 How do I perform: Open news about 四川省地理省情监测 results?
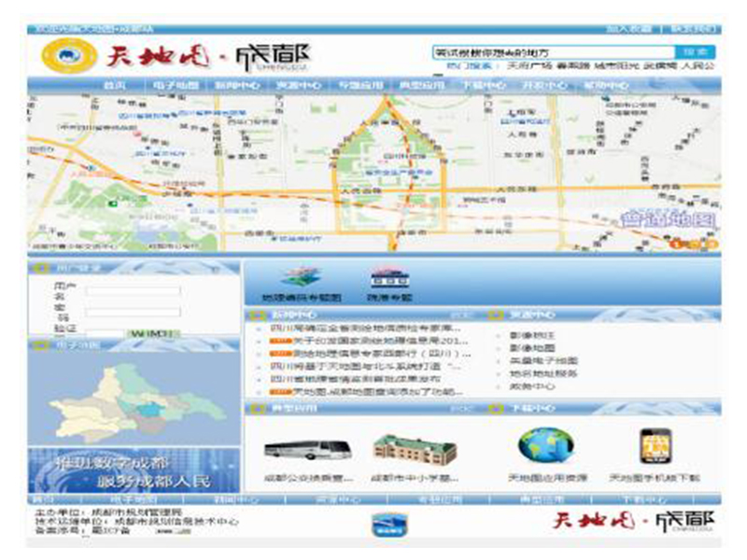(x=356, y=380)
